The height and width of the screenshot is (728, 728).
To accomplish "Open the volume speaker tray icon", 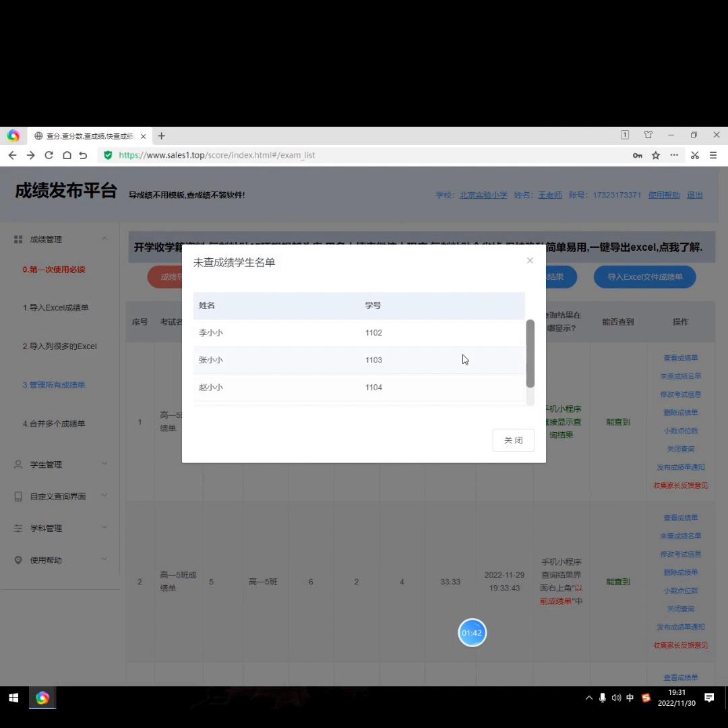I will coord(616,698).
